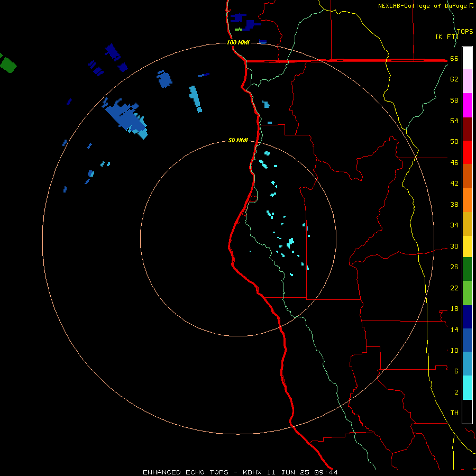This screenshot has width=476, height=476.
Task: Click the legend value "26"
Action: 454,267
